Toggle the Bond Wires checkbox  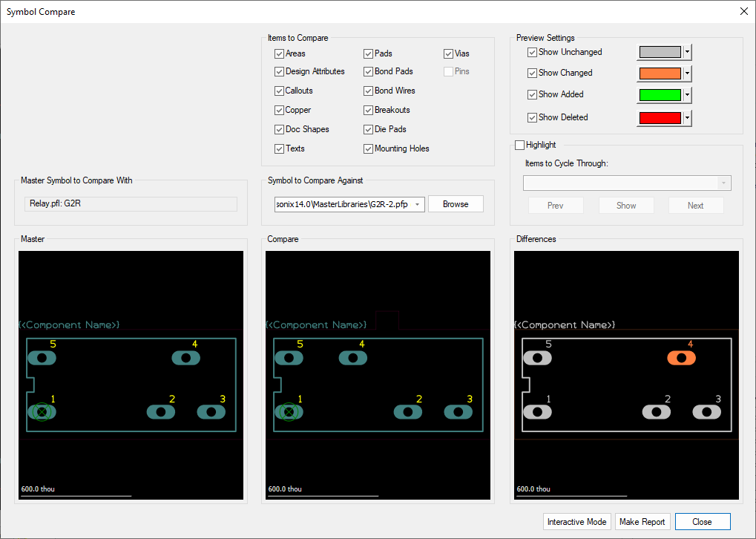pos(369,91)
